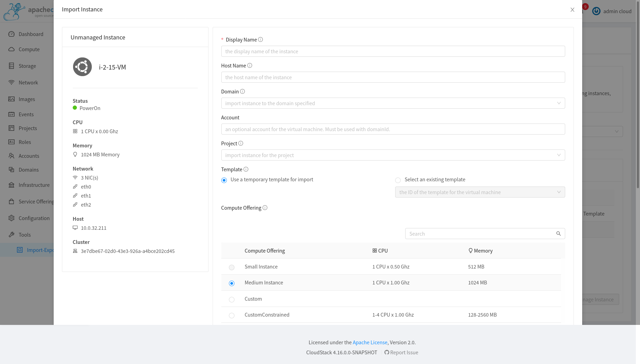The height and width of the screenshot is (364, 640).
Task: Click the Report Issue link
Action: click(404, 352)
